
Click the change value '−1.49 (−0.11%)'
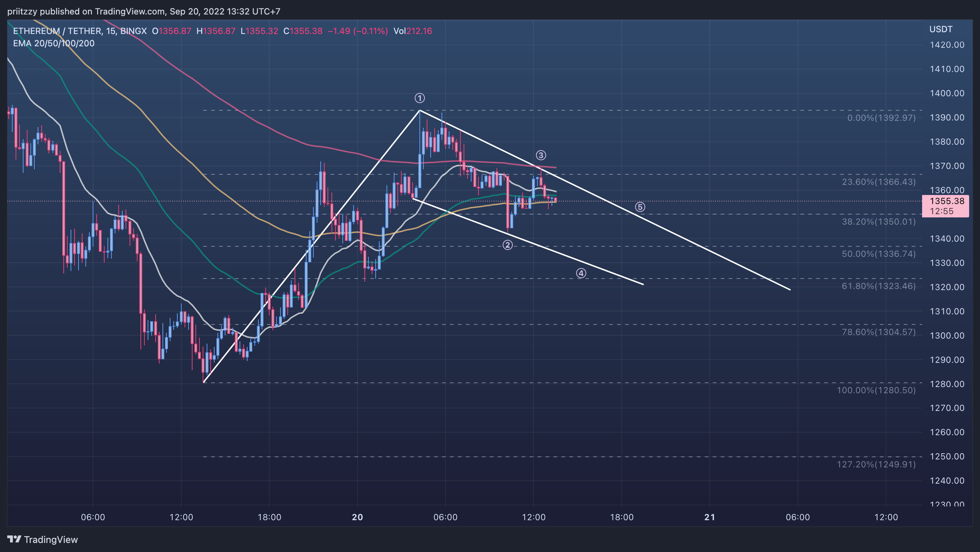358,31
